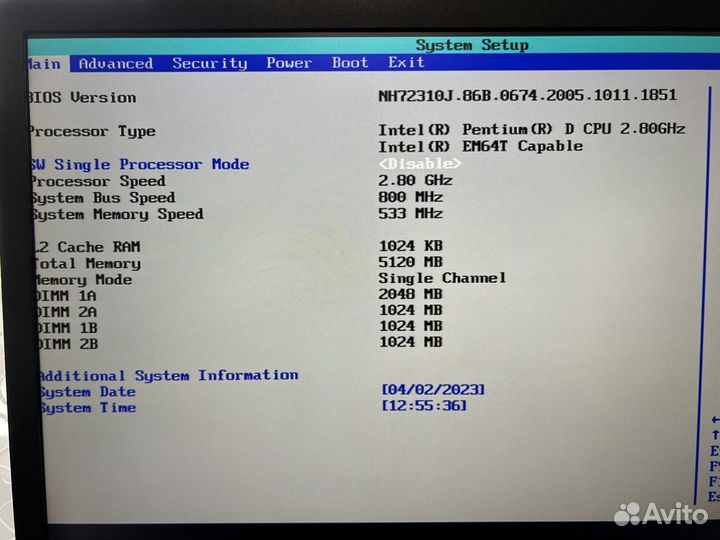Select the System Date label
The width and height of the screenshot is (720, 540).
click(86, 392)
